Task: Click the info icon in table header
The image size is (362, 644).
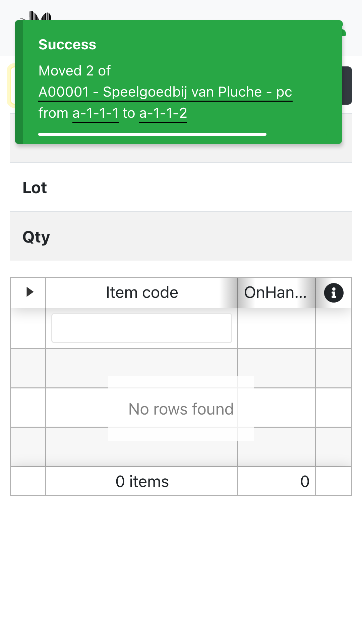Action: (x=334, y=293)
